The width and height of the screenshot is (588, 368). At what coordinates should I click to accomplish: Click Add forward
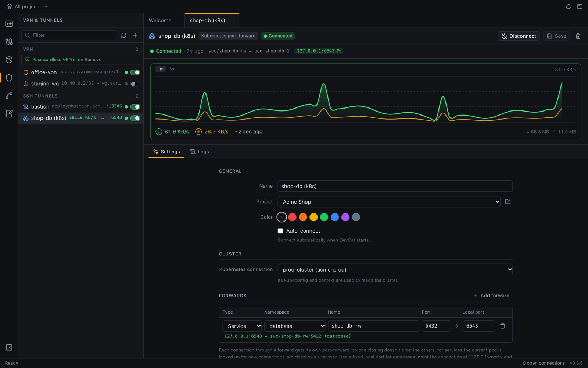(x=491, y=296)
